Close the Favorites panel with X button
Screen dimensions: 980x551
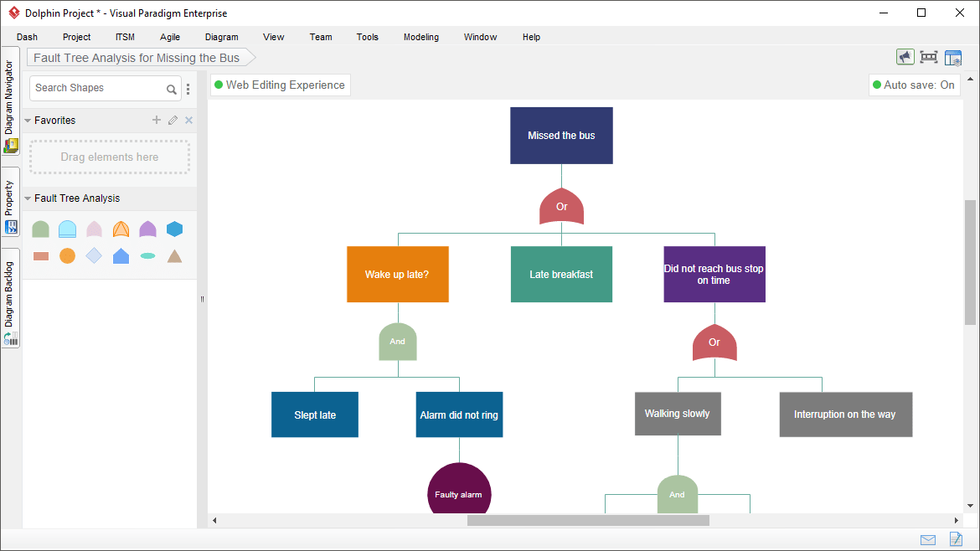click(x=188, y=120)
